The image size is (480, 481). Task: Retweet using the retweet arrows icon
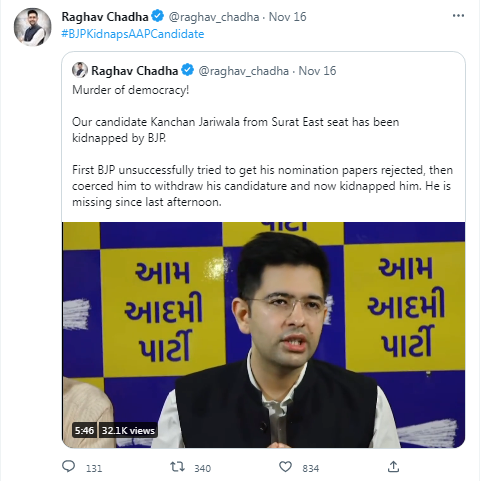click(x=177, y=467)
